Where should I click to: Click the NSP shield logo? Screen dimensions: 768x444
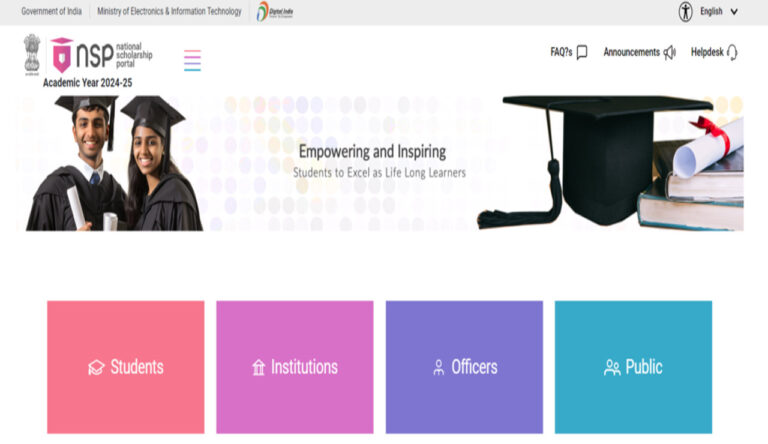(x=62, y=55)
